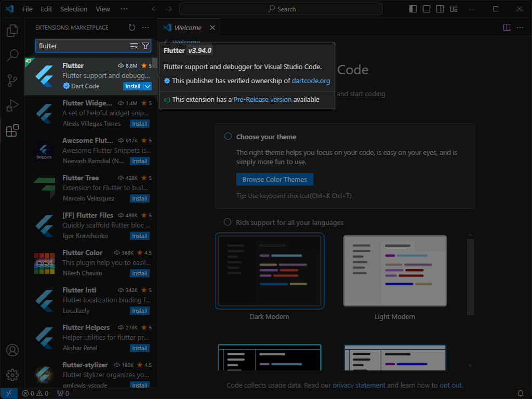Open the extension filter funnel icon
This screenshot has height=399, width=532.
(x=145, y=46)
